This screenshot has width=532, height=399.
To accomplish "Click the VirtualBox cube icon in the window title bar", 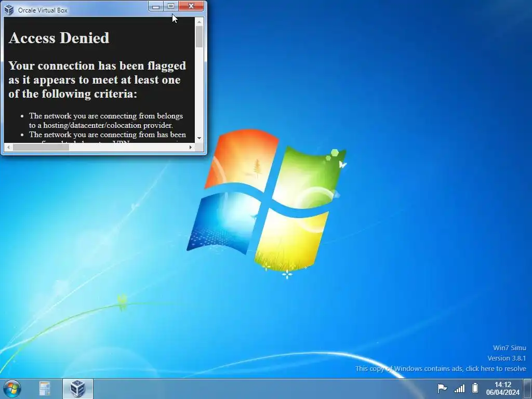I will click(9, 10).
